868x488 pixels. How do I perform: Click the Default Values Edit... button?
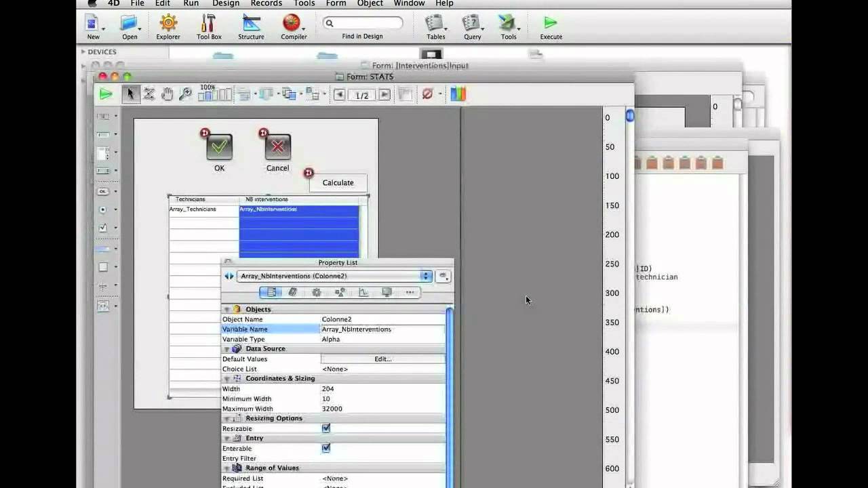[383, 359]
